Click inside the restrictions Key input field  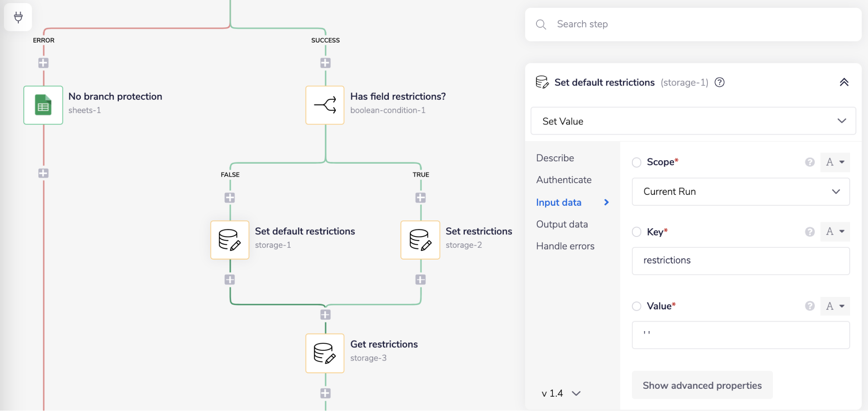[x=740, y=260]
